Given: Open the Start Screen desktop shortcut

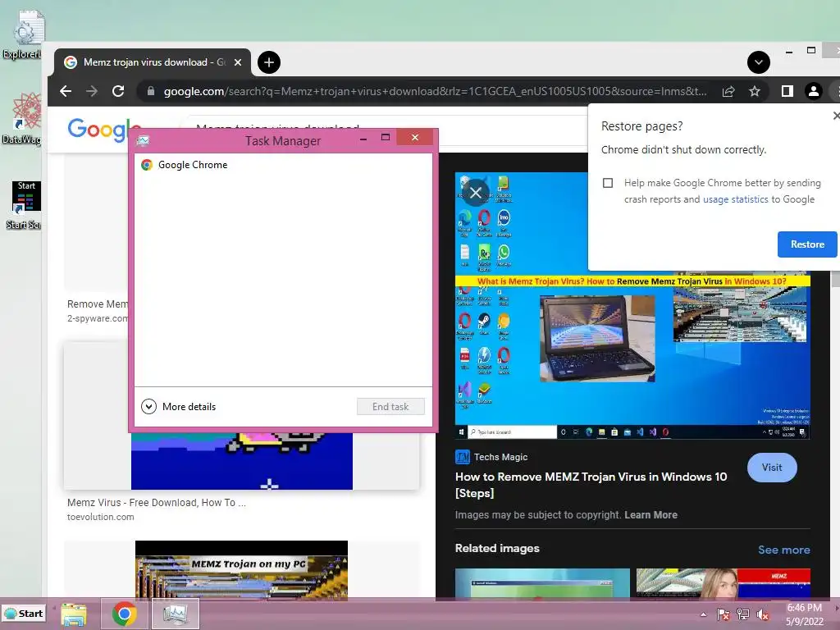Looking at the screenshot, I should pyautogui.click(x=24, y=206).
